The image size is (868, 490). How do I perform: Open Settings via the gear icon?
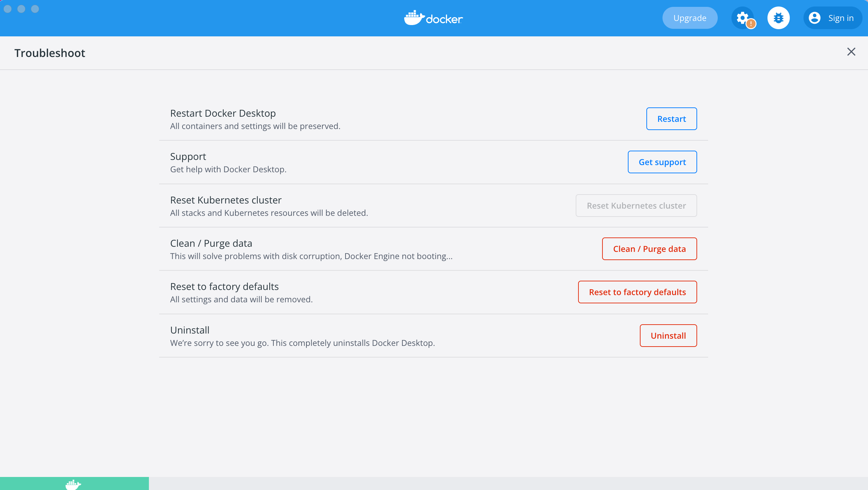[x=742, y=17]
